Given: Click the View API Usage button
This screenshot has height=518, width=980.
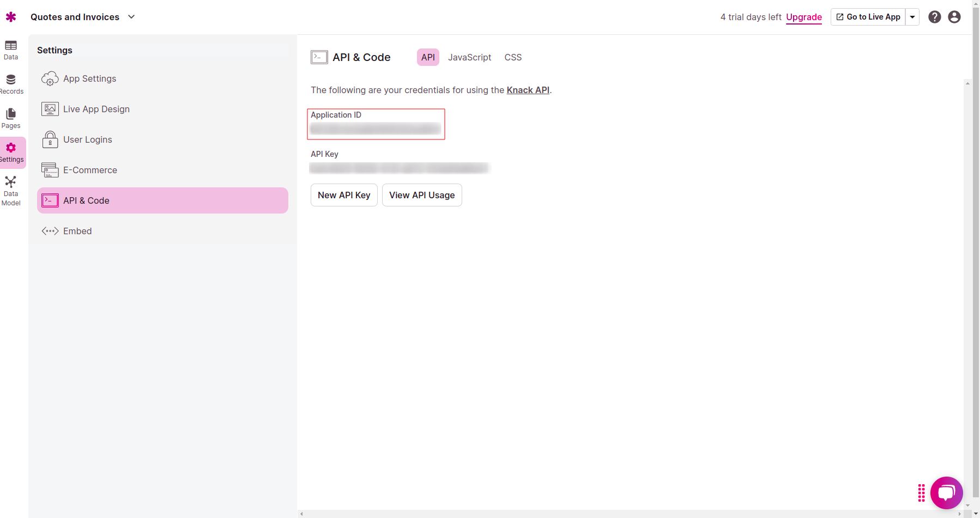Looking at the screenshot, I should coord(422,195).
